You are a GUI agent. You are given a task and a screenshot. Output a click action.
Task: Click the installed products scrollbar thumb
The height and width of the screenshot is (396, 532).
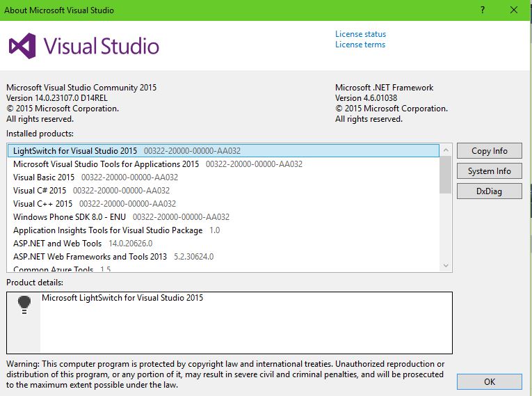pos(445,175)
